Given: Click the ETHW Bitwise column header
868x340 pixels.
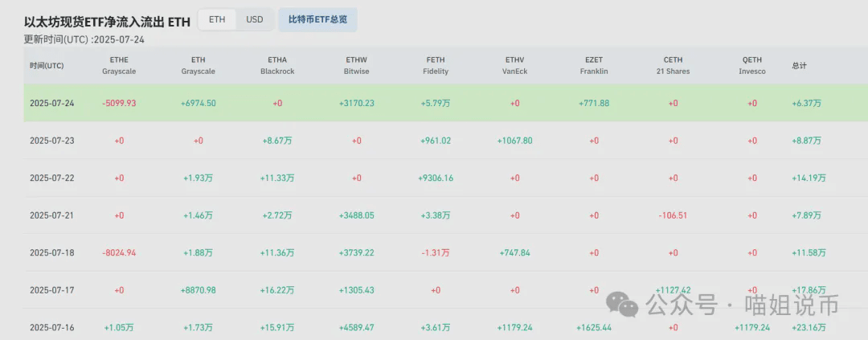Looking at the screenshot, I should click(357, 65).
